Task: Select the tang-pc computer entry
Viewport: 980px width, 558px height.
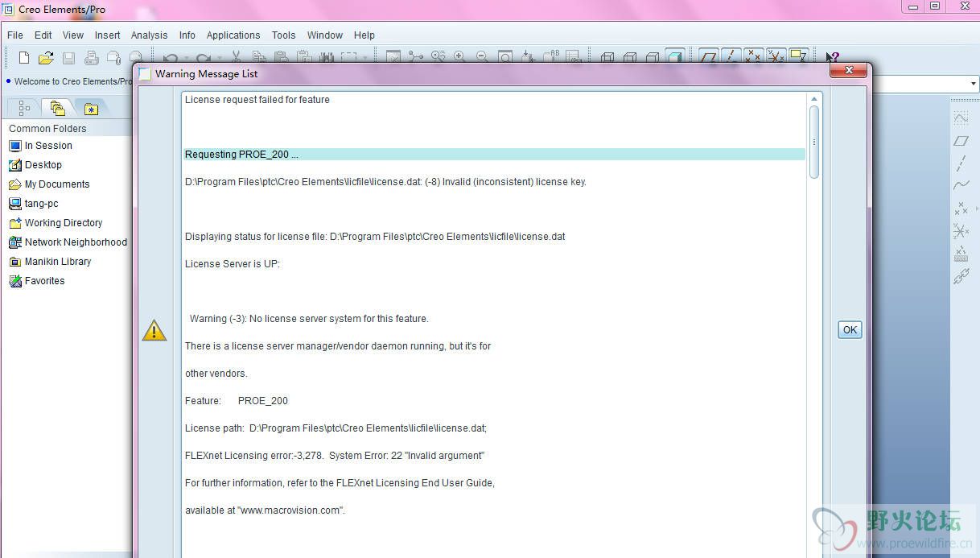Action: click(33, 204)
